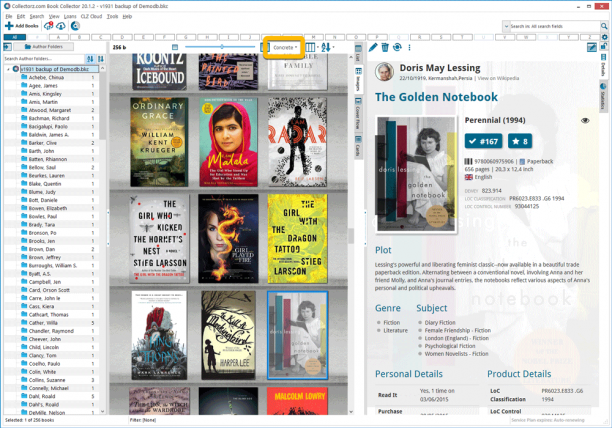
Task: Click the main search input field
Action: (554, 26)
